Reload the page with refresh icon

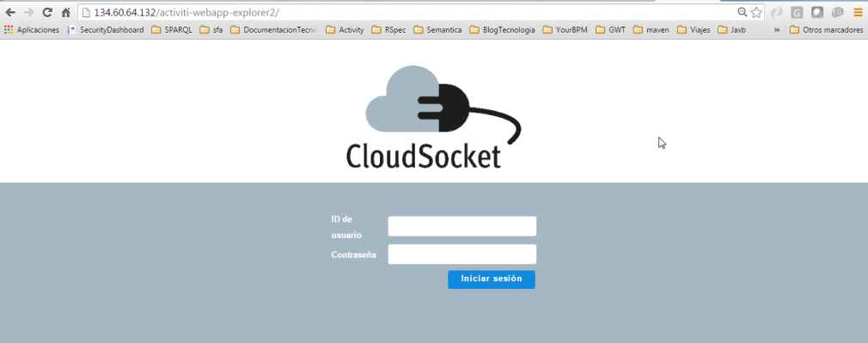47,12
